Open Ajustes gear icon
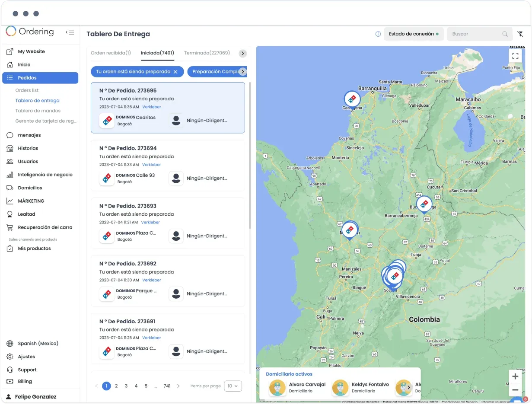 (x=10, y=357)
